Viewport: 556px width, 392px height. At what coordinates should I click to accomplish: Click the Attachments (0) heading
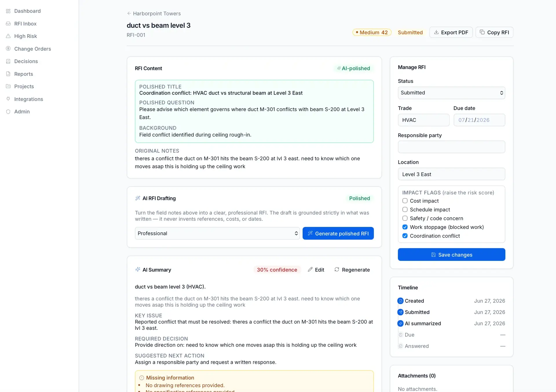[417, 376]
